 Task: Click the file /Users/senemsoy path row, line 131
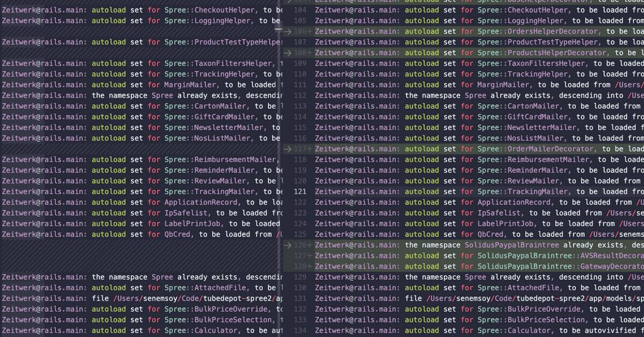[479, 299]
